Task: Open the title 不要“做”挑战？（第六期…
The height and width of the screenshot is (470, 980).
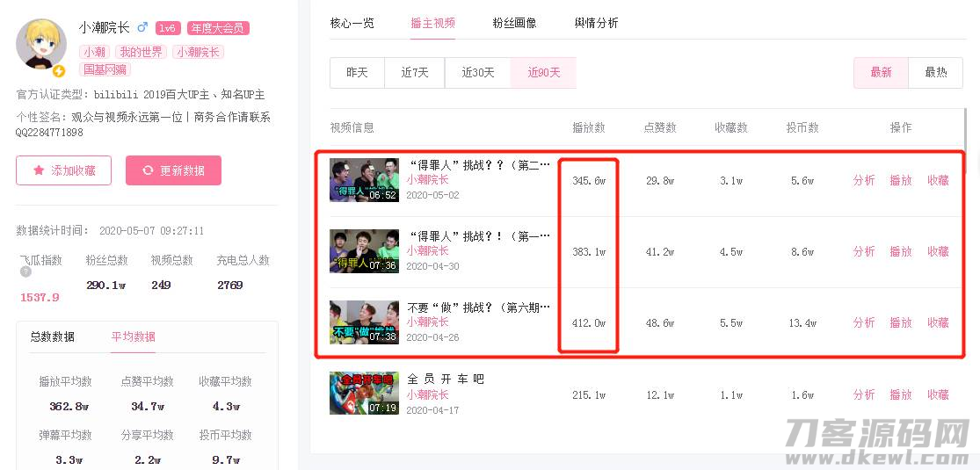Action: tap(479, 307)
